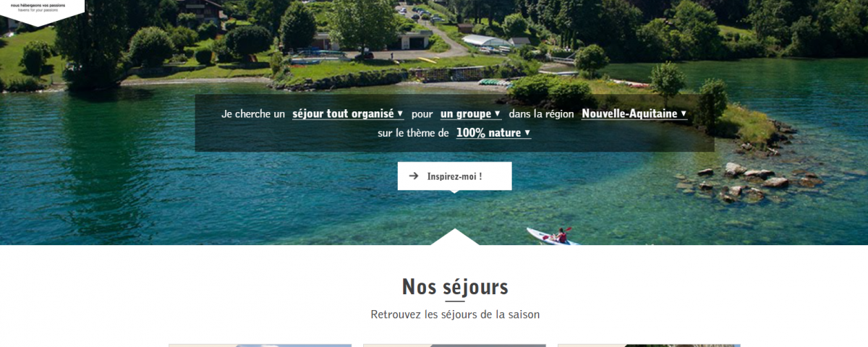The image size is (868, 347).
Task: Click the kayaker in the hero photo
Action: pyautogui.click(x=558, y=235)
